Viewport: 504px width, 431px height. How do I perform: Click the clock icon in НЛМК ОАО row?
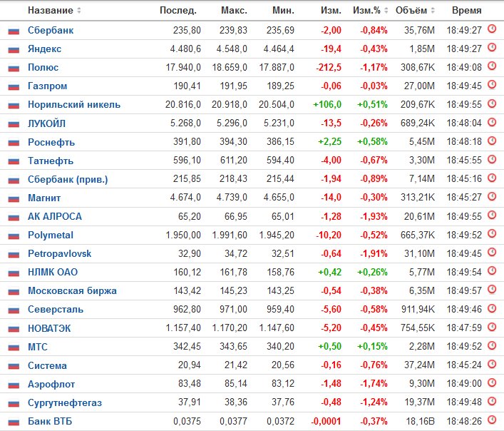click(492, 271)
